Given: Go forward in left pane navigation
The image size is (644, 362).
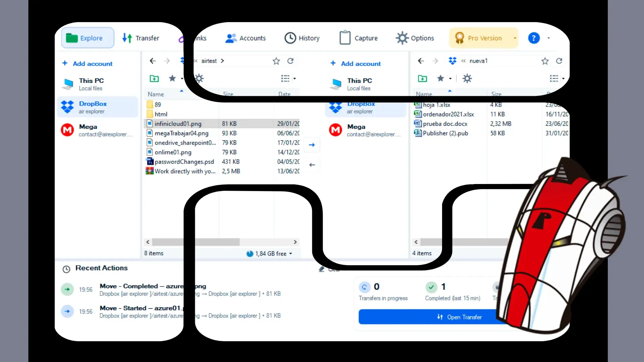Looking at the screenshot, I should [167, 61].
